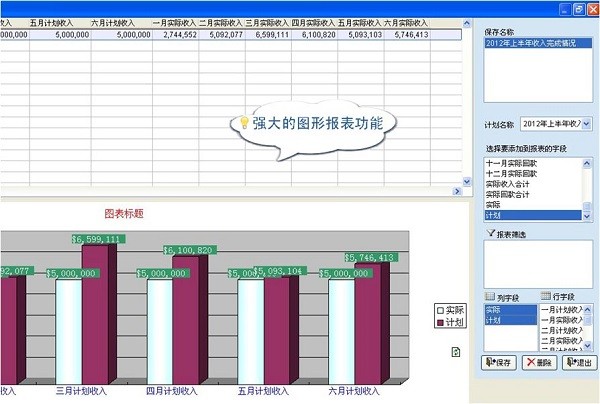Click axis label 六月计划收入 under chart

tap(354, 391)
